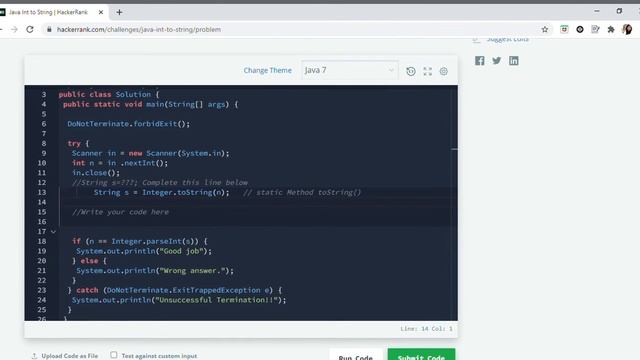Share the challenge on Facebook

pyautogui.click(x=480, y=61)
